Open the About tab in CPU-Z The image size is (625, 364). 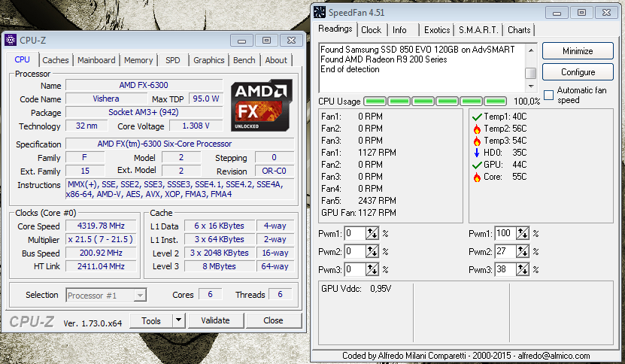276,60
